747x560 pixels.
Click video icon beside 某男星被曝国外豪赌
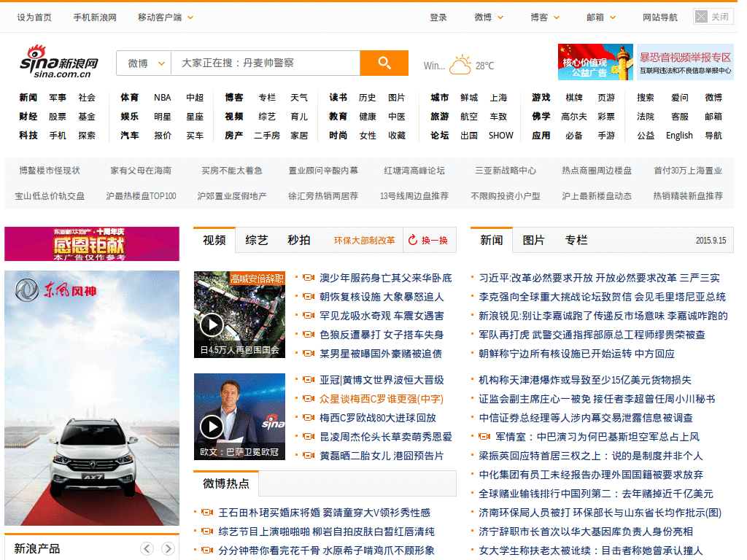[x=309, y=354]
